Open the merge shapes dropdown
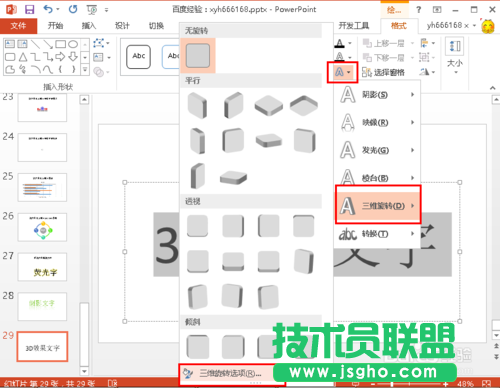 point(101,72)
